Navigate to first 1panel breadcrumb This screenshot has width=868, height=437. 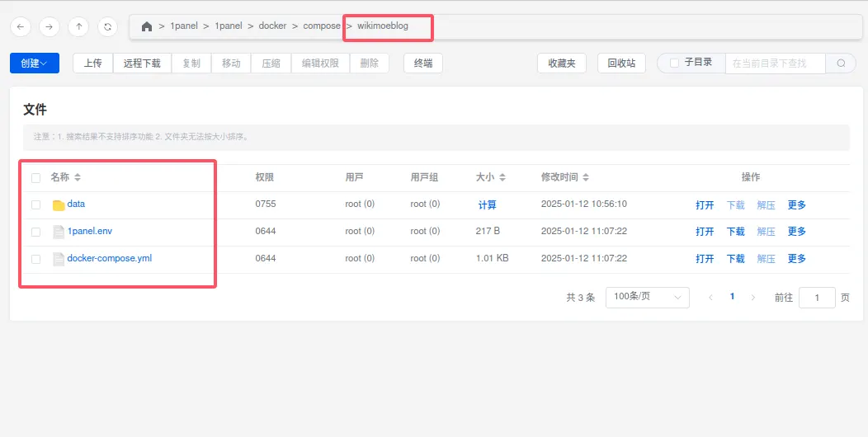[184, 26]
